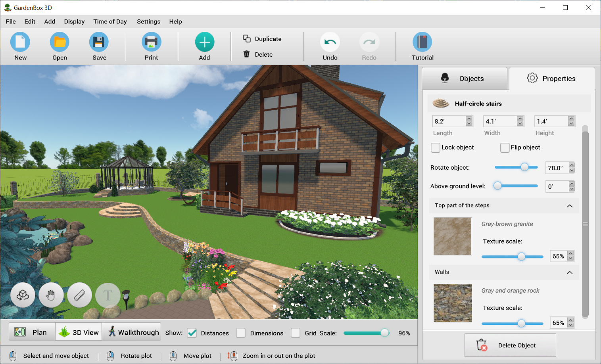Screen dimensions: 601x364
Task: Select the camera orbit tool in the viewport
Action: pyautogui.click(x=23, y=295)
